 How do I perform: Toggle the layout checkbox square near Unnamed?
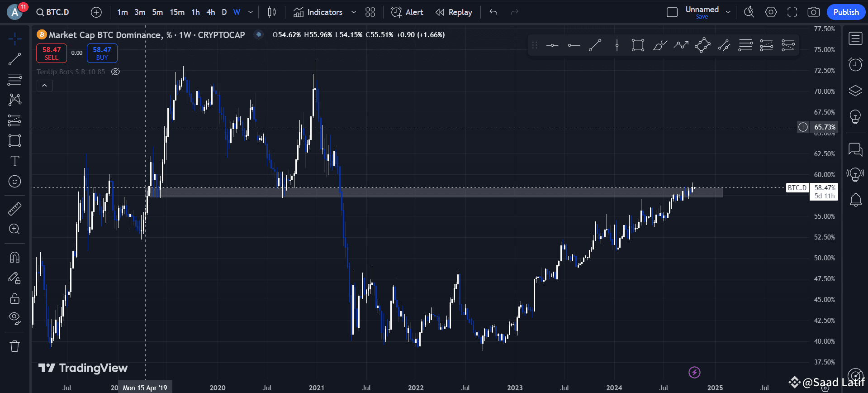pyautogui.click(x=672, y=12)
